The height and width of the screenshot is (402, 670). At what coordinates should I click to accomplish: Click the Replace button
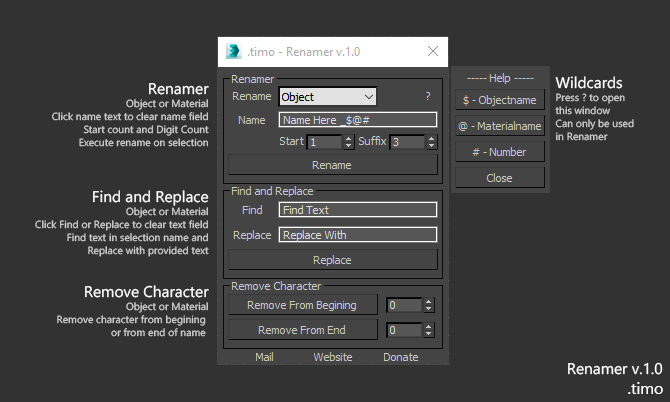[x=333, y=260]
